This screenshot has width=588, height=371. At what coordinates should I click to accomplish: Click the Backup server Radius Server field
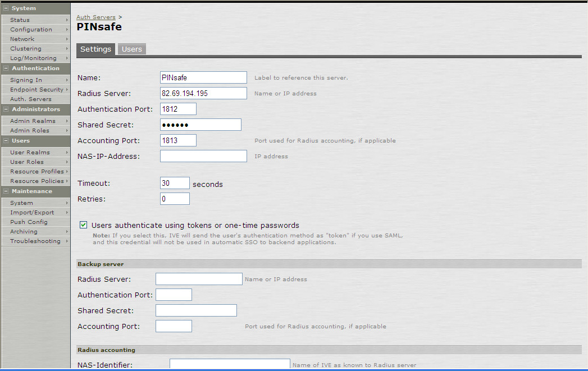click(198, 279)
